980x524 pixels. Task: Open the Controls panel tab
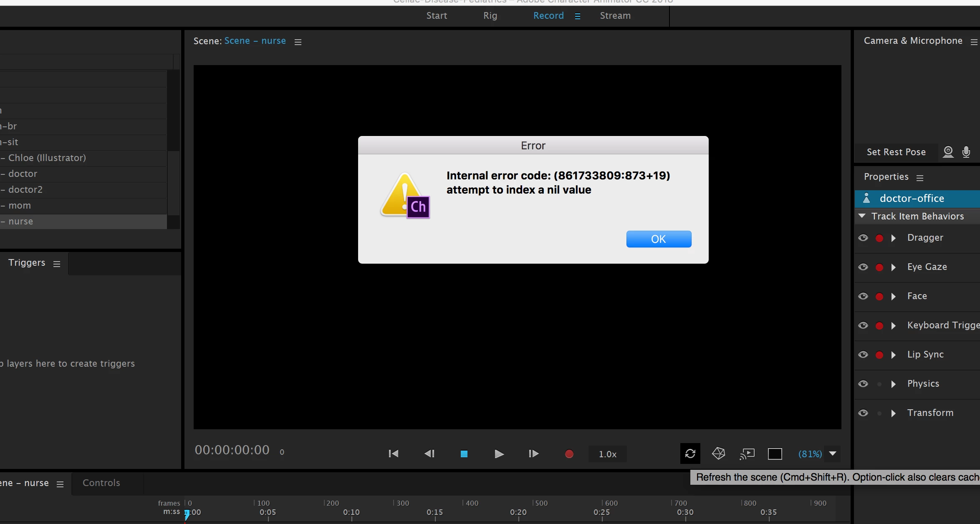pos(101,483)
